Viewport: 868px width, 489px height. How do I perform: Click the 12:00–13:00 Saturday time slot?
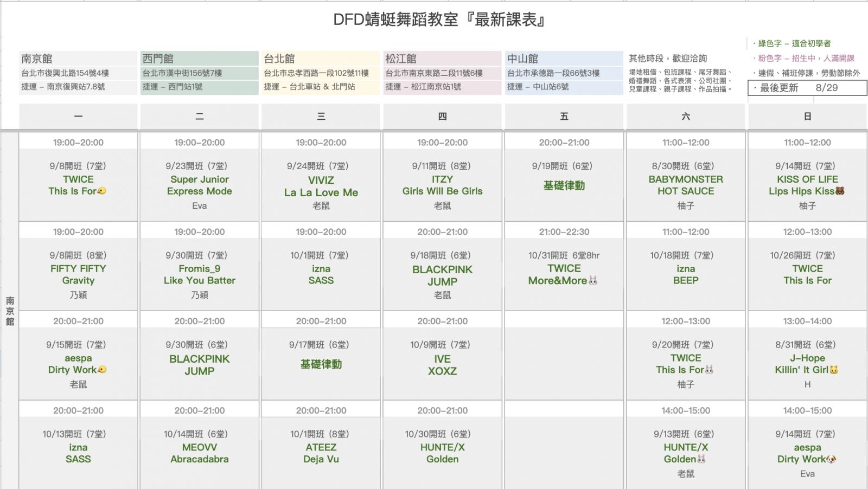tap(686, 321)
